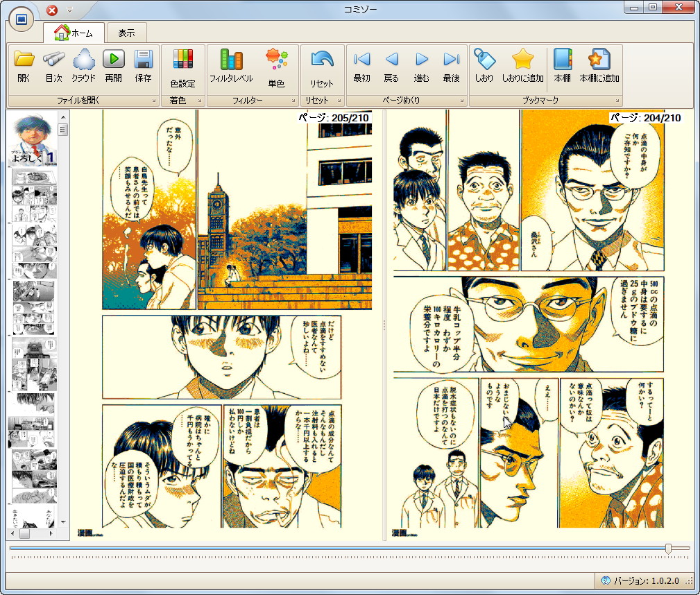Expand the ブックマーク group launcher
Image resolution: width=700 pixels, height=595 pixels.
(x=617, y=101)
